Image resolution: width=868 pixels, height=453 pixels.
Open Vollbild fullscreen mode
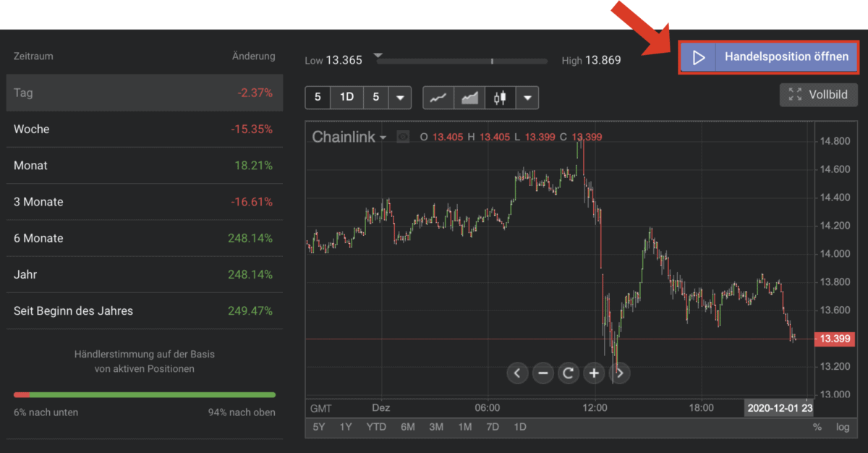pos(818,95)
